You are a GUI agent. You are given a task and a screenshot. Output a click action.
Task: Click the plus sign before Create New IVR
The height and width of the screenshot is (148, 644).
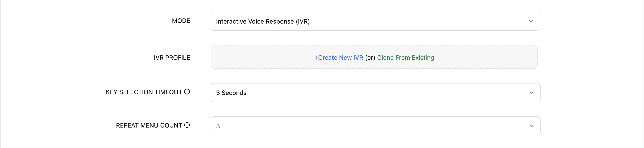pos(316,58)
